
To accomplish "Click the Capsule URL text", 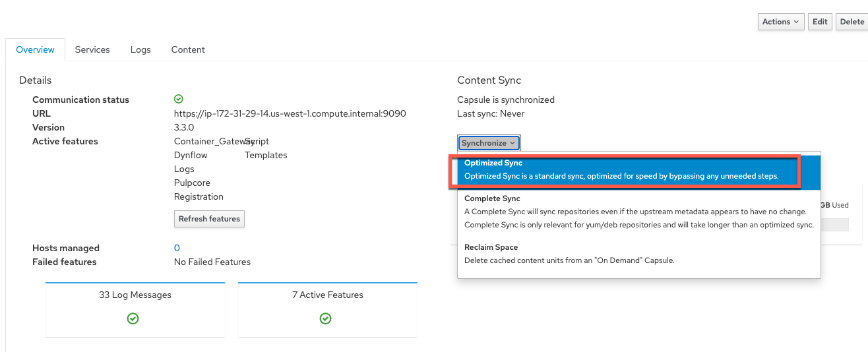I will [x=290, y=113].
